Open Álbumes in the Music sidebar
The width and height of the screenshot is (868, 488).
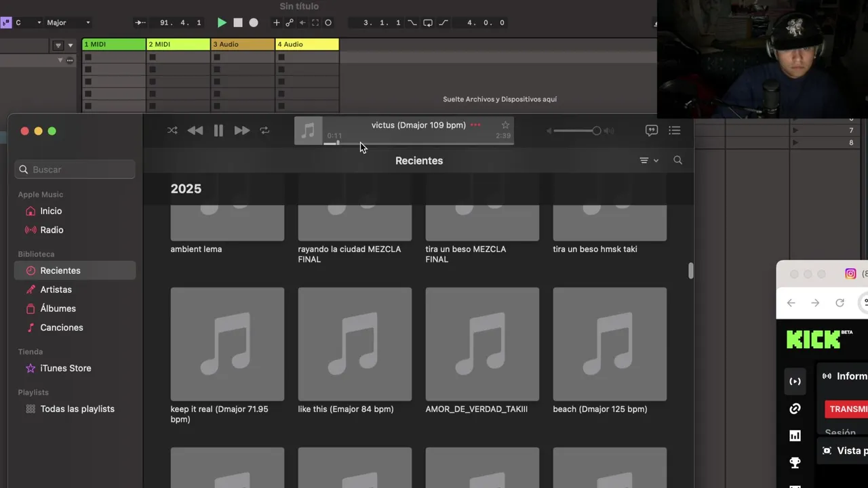75,308
